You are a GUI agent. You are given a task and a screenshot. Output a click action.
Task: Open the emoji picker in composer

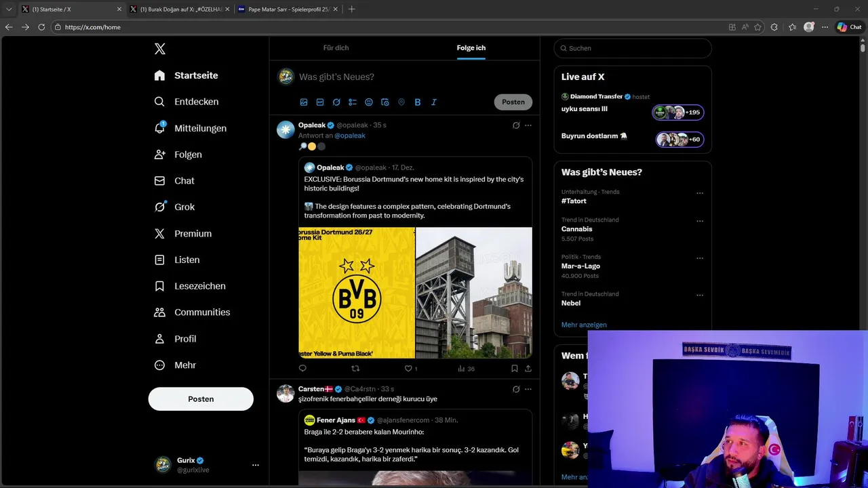[x=369, y=102]
